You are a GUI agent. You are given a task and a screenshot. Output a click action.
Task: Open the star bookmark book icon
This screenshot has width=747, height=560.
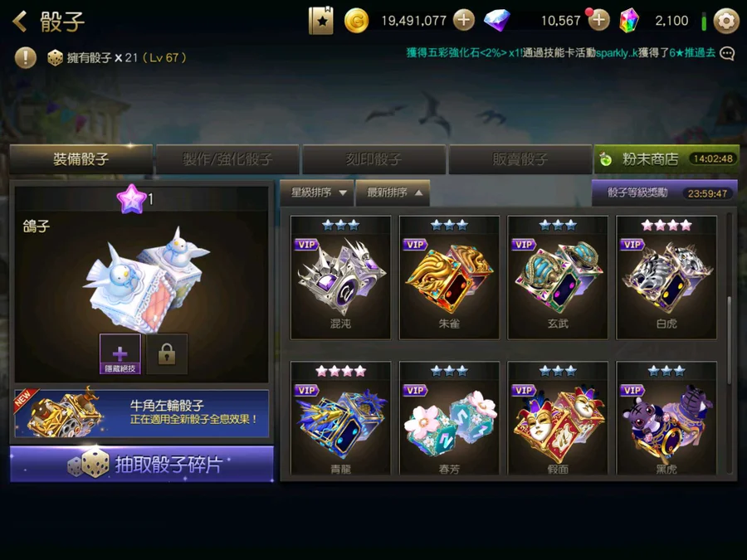(320, 21)
